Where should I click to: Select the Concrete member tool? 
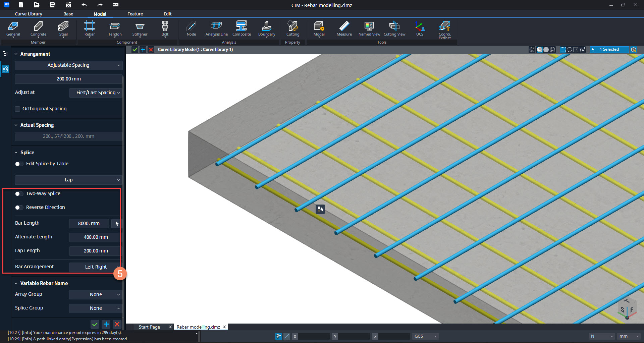pos(38,29)
